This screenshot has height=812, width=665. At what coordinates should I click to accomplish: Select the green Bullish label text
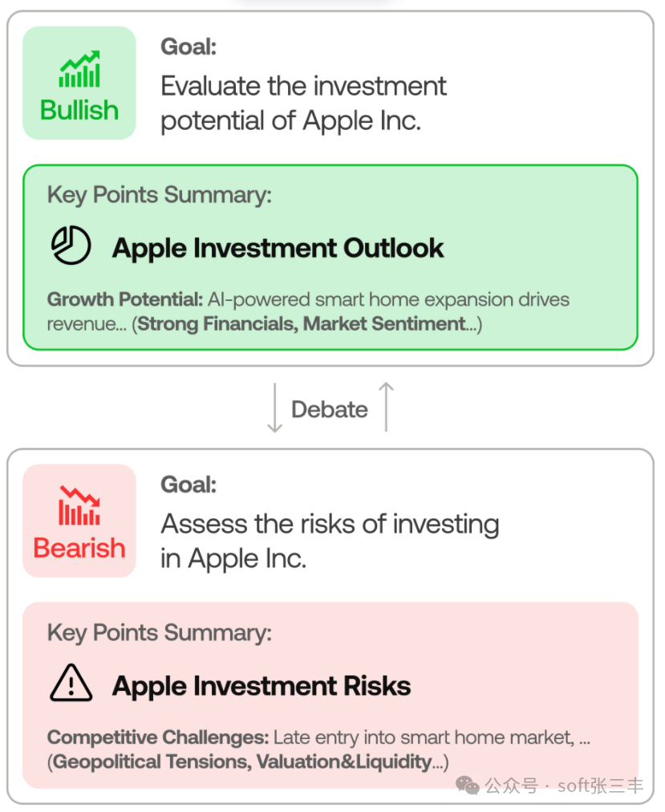79,110
